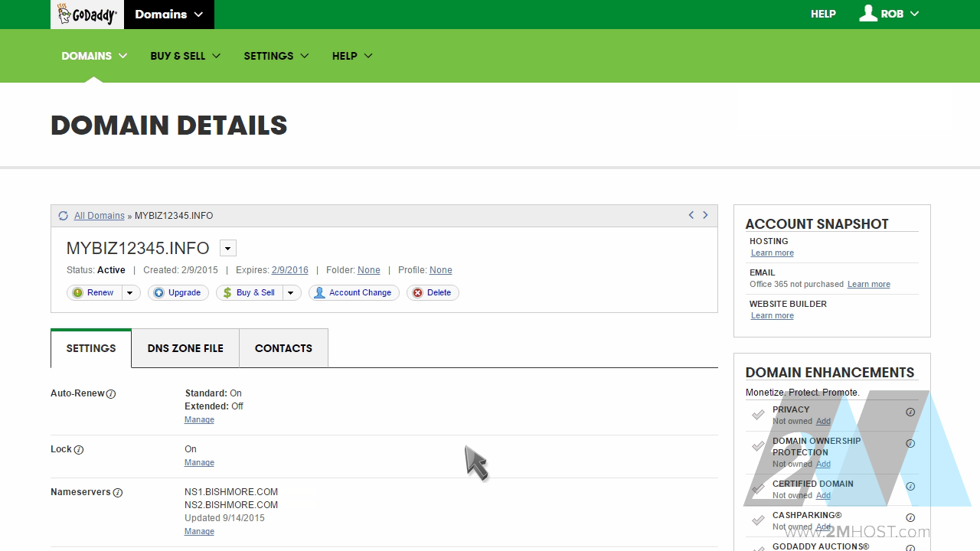980x551 pixels.
Task: Open the Domains product switcher dropdown
Action: (x=169, y=15)
